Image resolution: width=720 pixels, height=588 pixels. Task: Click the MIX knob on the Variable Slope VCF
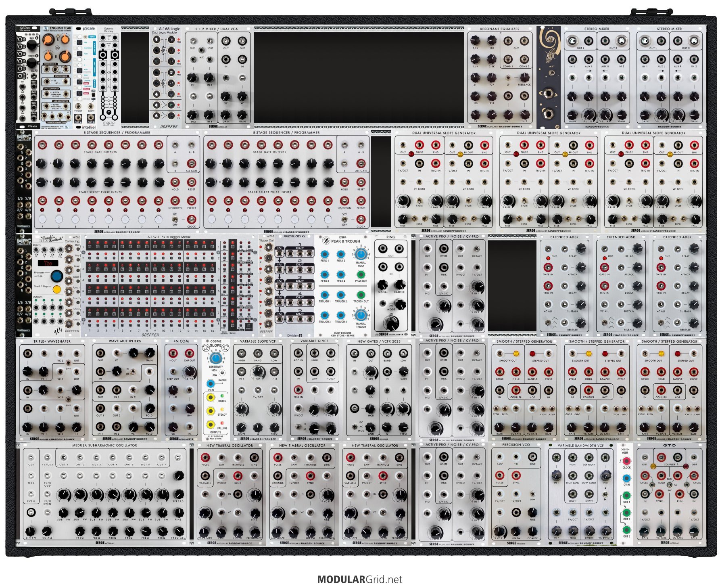click(258, 371)
